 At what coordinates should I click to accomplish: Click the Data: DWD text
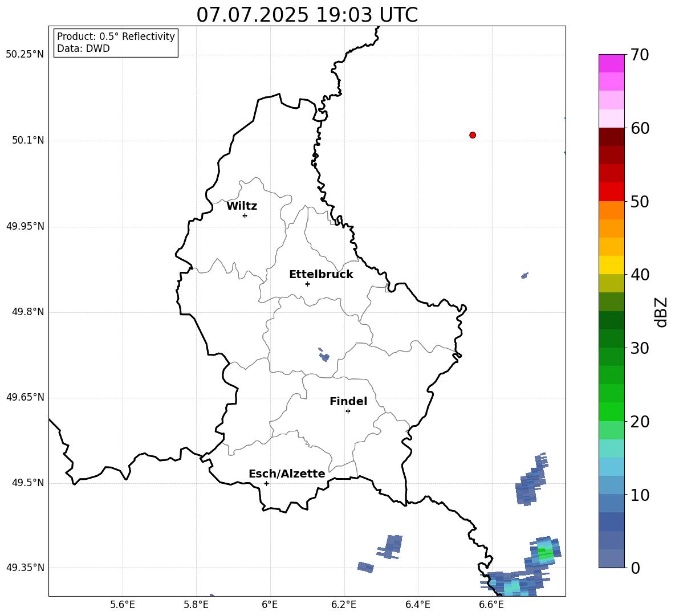click(x=83, y=48)
